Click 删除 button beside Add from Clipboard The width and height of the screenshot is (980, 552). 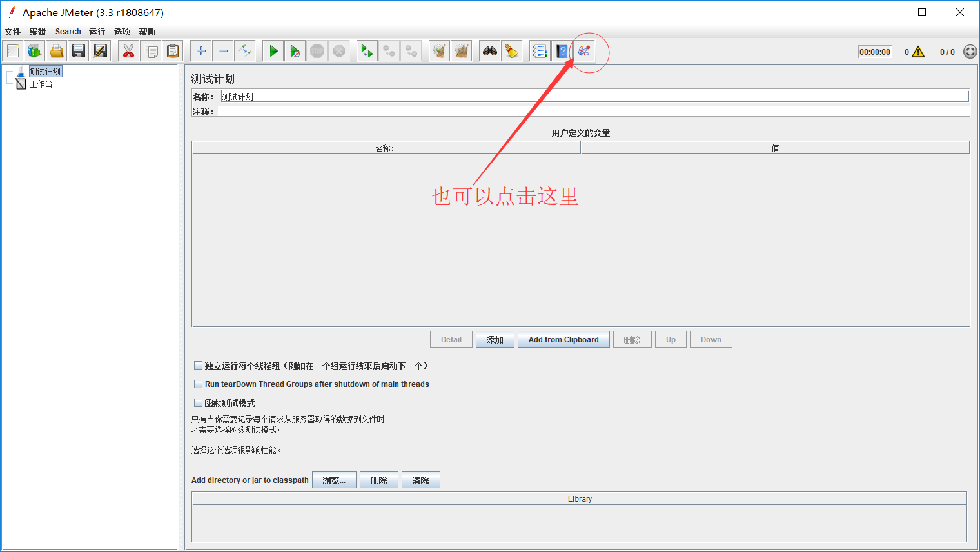(632, 340)
